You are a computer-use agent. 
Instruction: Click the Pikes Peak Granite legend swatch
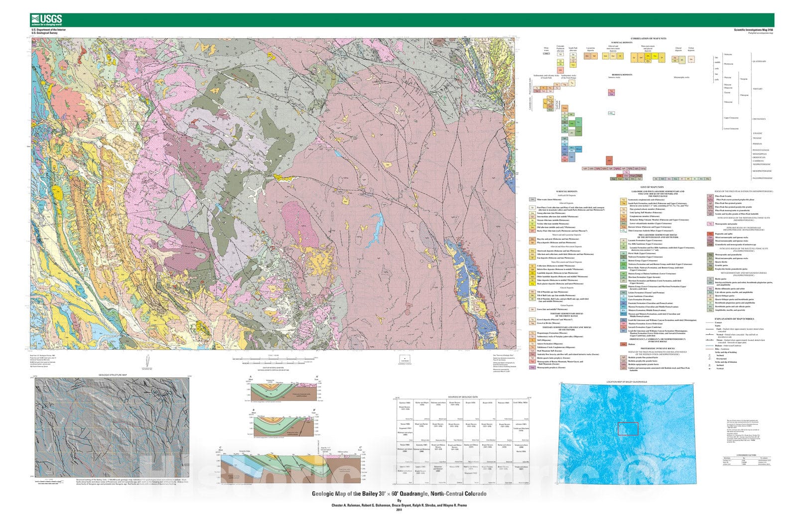pyautogui.click(x=710, y=197)
